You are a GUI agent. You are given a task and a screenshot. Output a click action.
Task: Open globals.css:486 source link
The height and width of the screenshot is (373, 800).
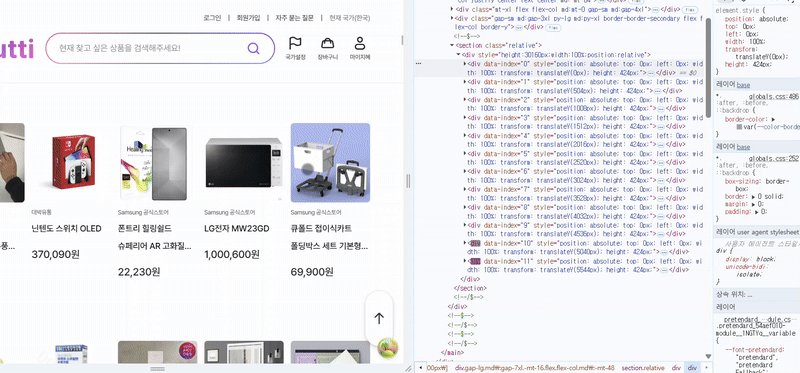pyautogui.click(x=773, y=96)
